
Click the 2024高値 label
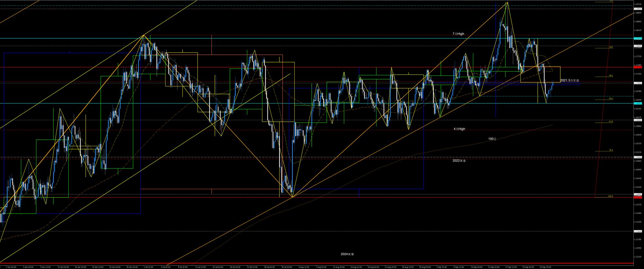point(347,254)
